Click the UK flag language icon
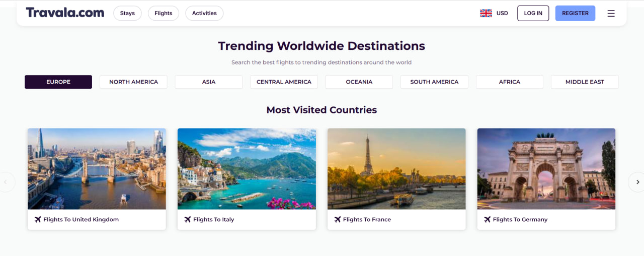 [486, 13]
